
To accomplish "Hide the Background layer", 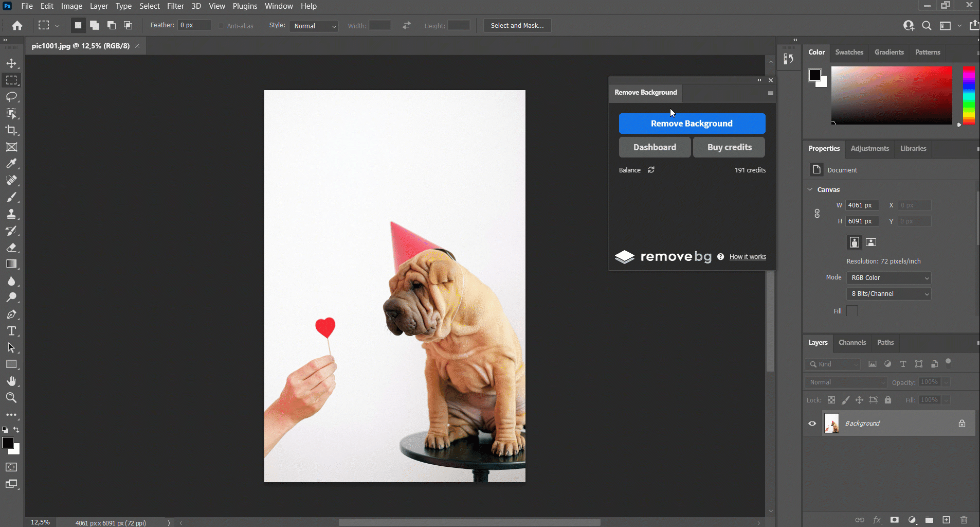I will pyautogui.click(x=813, y=423).
